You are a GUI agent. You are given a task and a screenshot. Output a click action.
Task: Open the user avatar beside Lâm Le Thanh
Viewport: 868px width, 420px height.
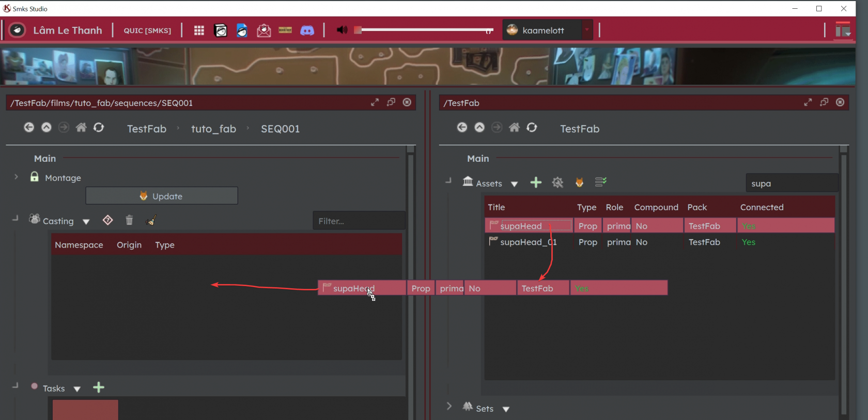pos(18,30)
